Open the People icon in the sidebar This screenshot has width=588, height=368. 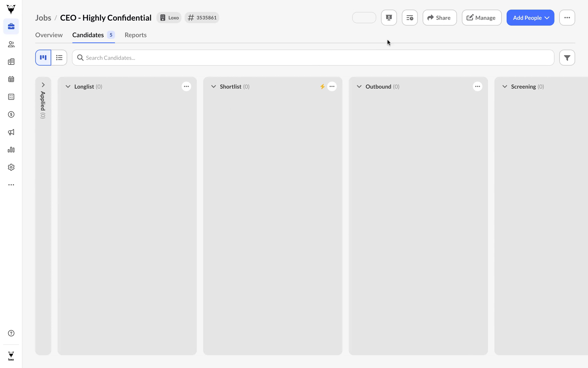[11, 44]
